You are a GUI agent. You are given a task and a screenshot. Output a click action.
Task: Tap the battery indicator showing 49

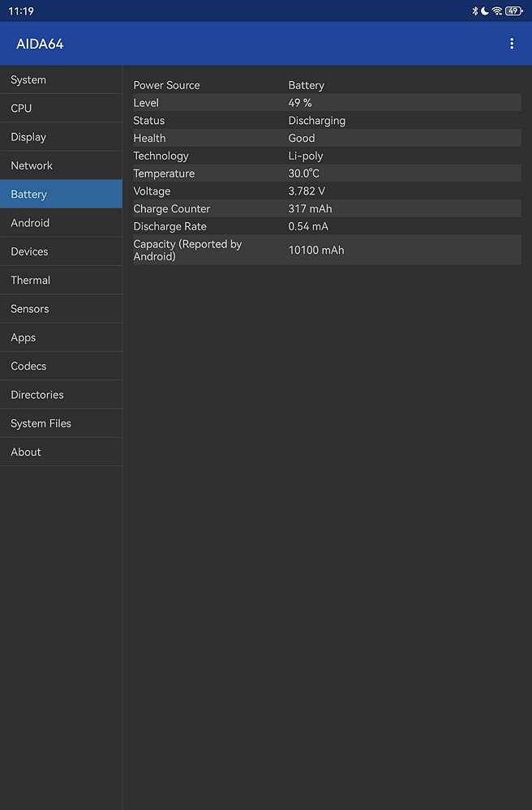click(514, 11)
